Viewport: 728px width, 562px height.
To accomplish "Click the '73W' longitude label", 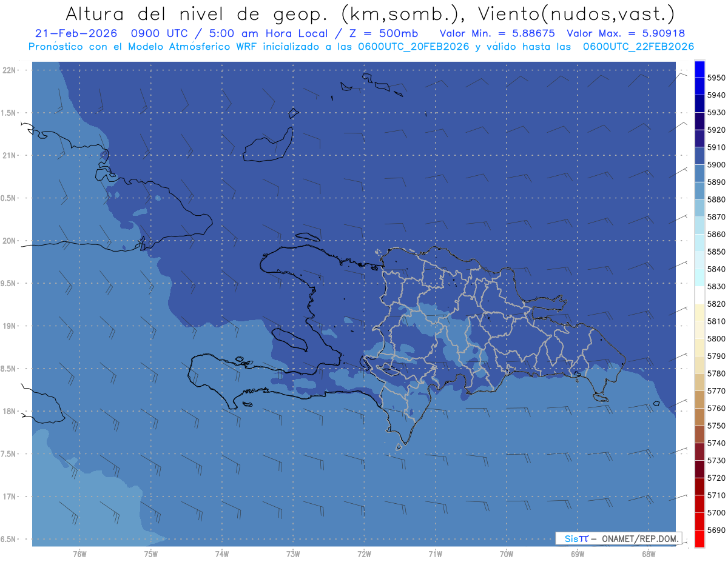I will coord(293,554).
